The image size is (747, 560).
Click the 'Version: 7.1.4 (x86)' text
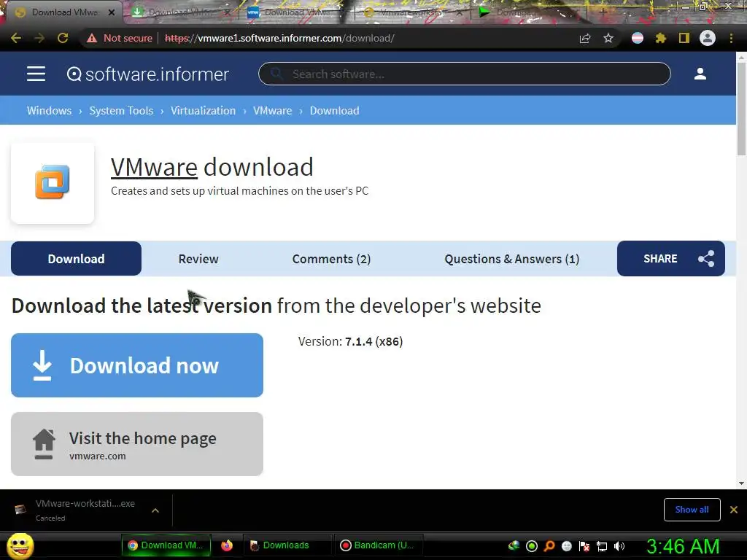[x=350, y=341]
